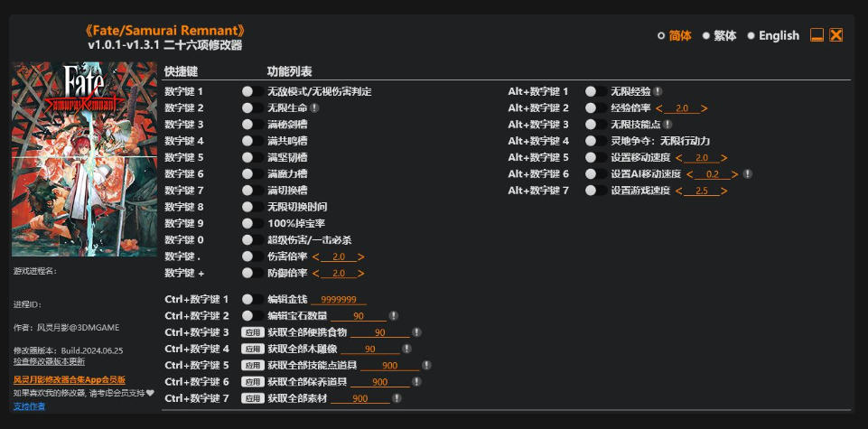This screenshot has height=429, width=868.
Task: Enable 伤害倍率 toggle
Action: [252, 256]
